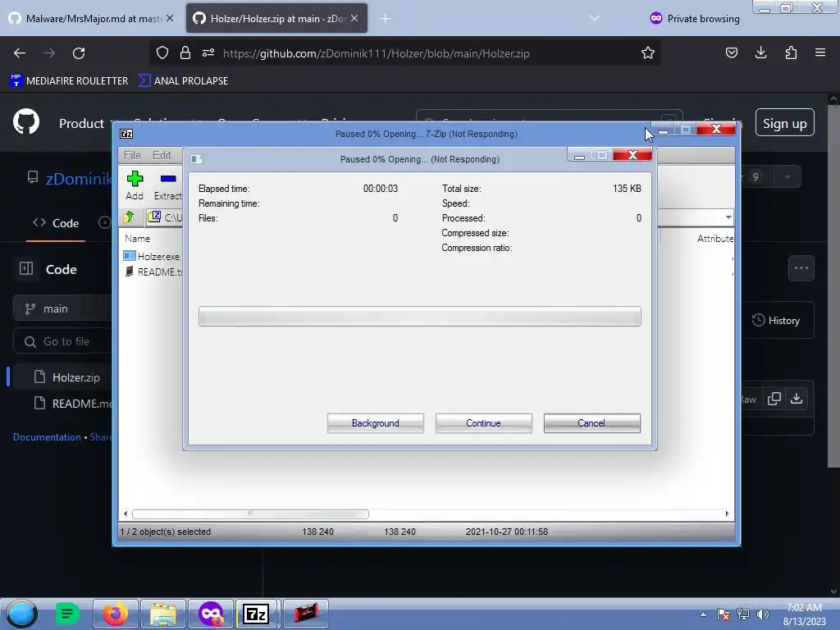Collapse the file tree side panel icon
Screen dimensions: 840x630
[26, 268]
